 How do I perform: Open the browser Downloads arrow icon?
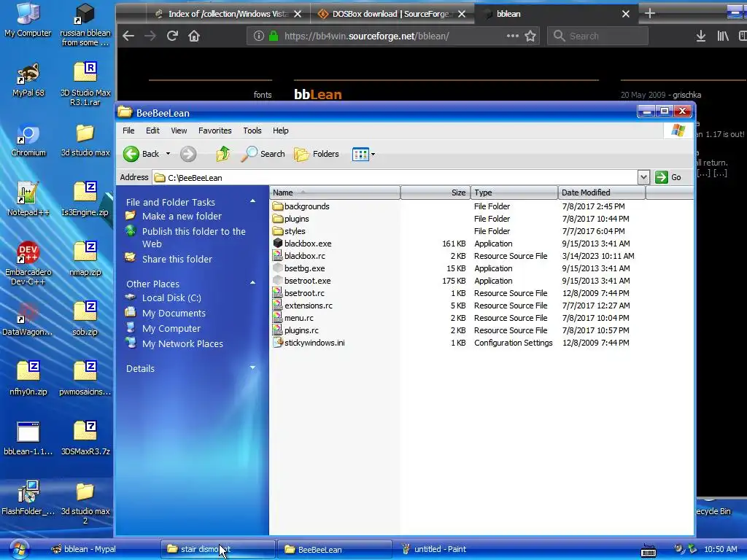coord(701,36)
